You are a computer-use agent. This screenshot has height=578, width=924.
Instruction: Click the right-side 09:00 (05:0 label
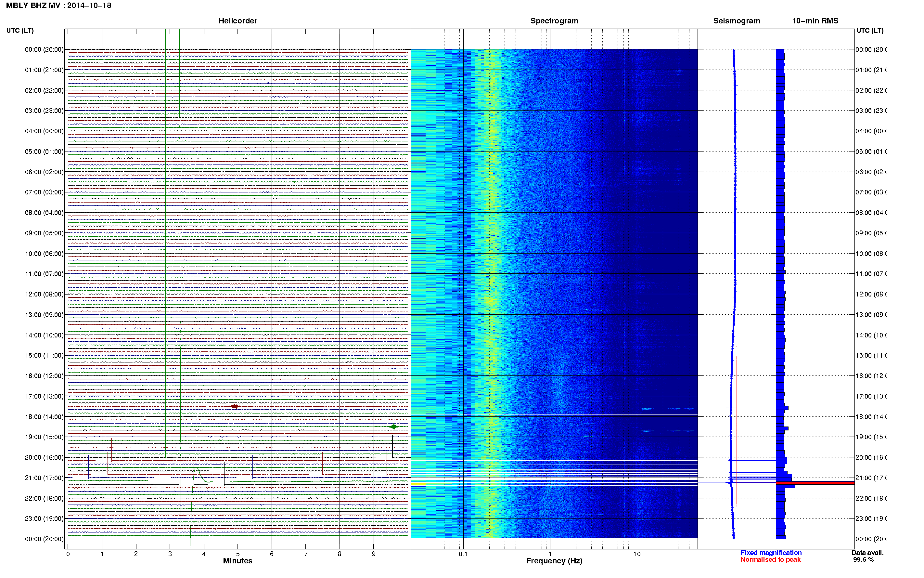click(871, 233)
